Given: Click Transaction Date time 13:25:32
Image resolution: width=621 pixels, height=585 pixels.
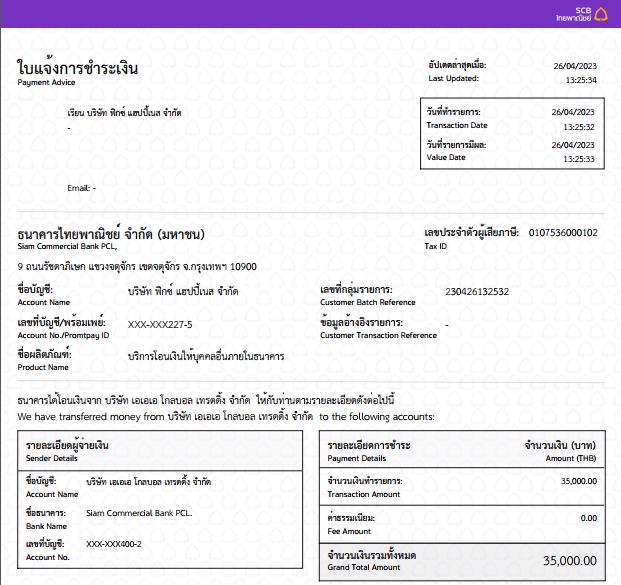Looking at the screenshot, I should click(x=579, y=127).
